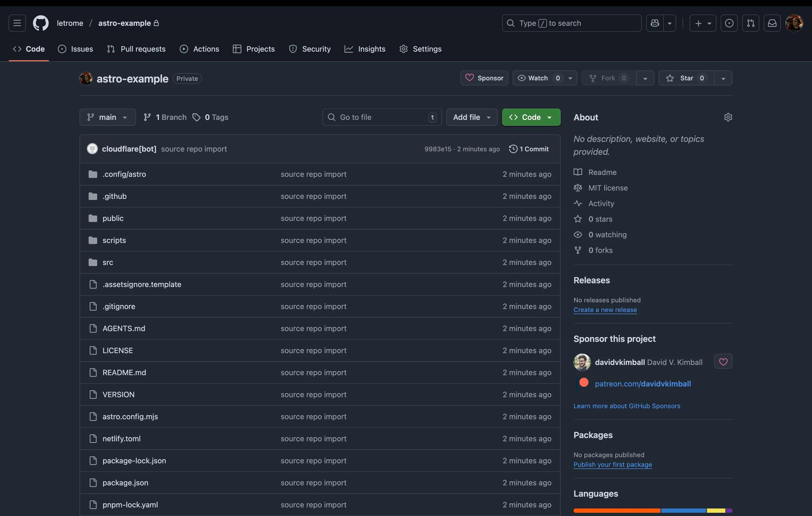This screenshot has width=812, height=516.
Task: Sponsor davidvkimball with heart button
Action: click(723, 361)
